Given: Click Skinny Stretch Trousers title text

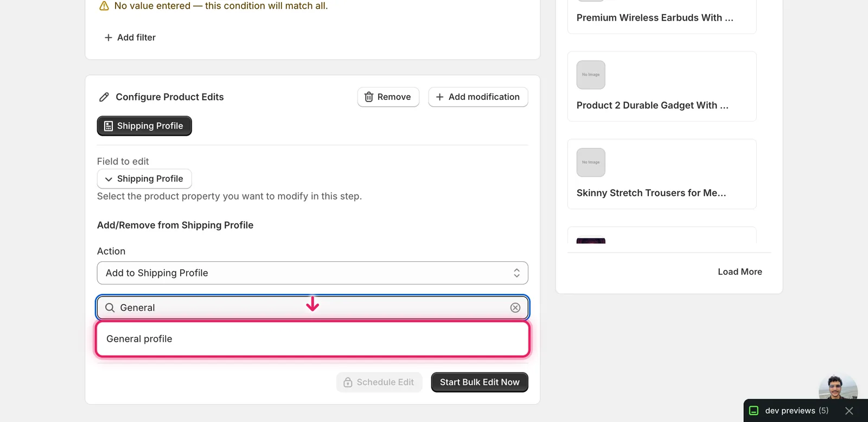Looking at the screenshot, I should (x=651, y=193).
